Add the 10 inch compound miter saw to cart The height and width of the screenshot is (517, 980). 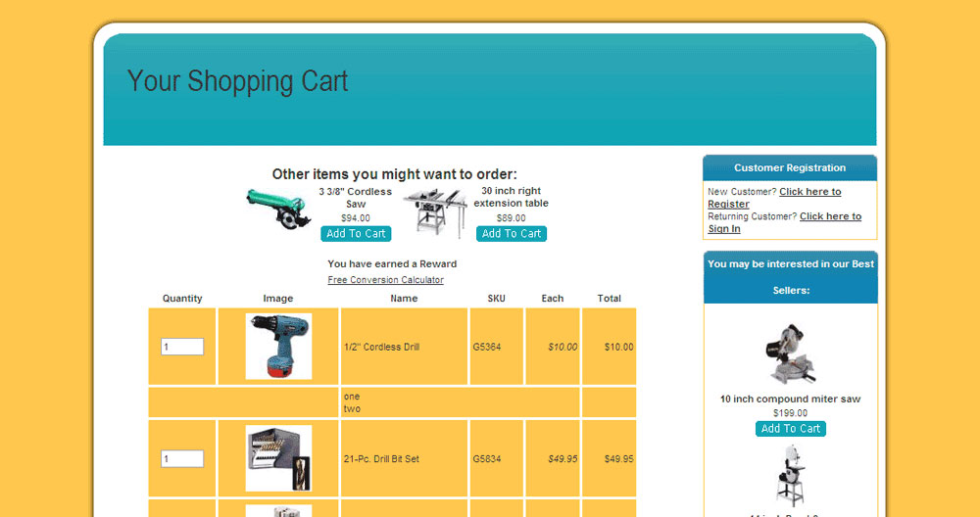pyautogui.click(x=790, y=429)
